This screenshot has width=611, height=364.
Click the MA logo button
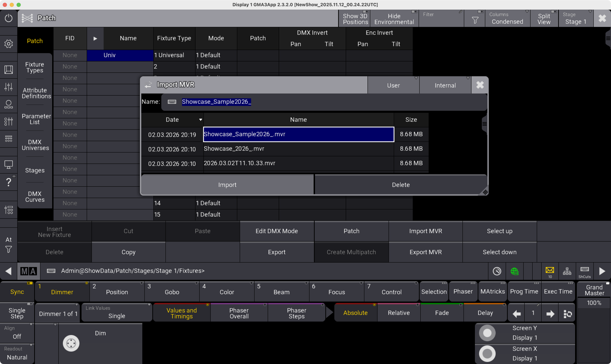point(28,271)
